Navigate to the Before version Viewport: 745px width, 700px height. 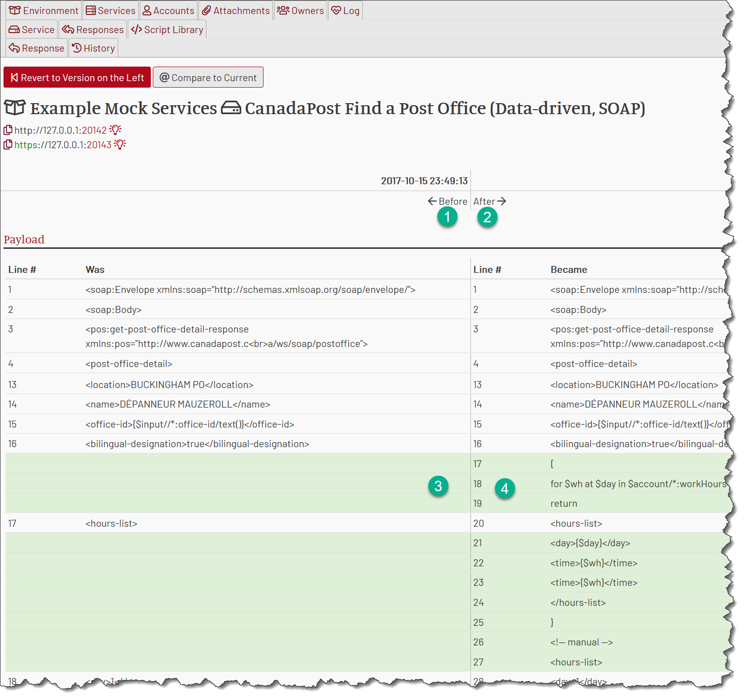coord(447,201)
